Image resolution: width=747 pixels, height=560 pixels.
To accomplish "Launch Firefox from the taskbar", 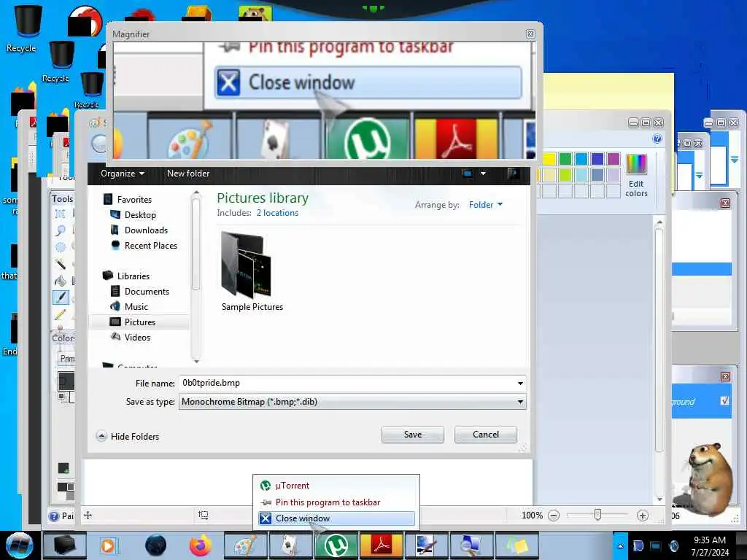I will click(200, 545).
